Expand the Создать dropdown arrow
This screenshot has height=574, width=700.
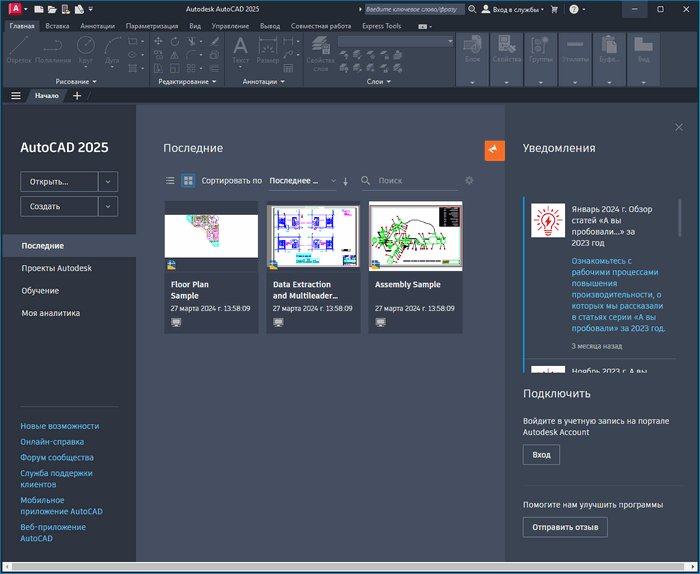point(108,206)
